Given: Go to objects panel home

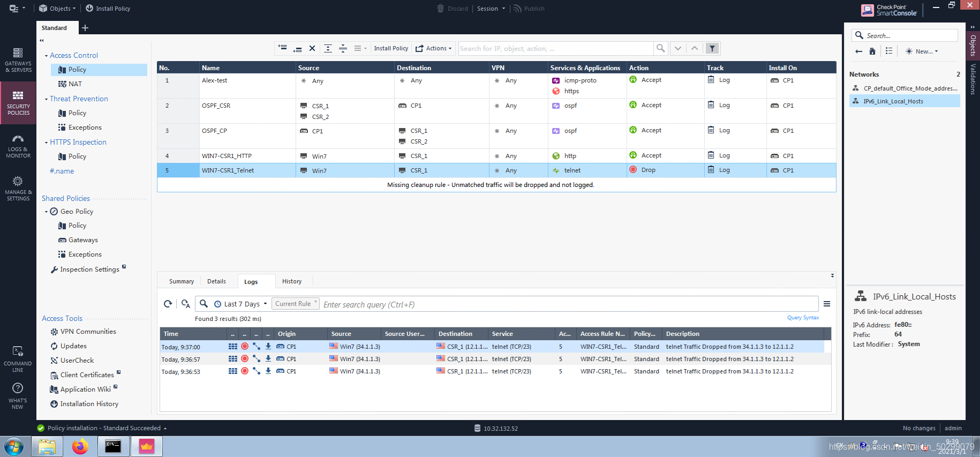Looking at the screenshot, I should pyautogui.click(x=872, y=51).
